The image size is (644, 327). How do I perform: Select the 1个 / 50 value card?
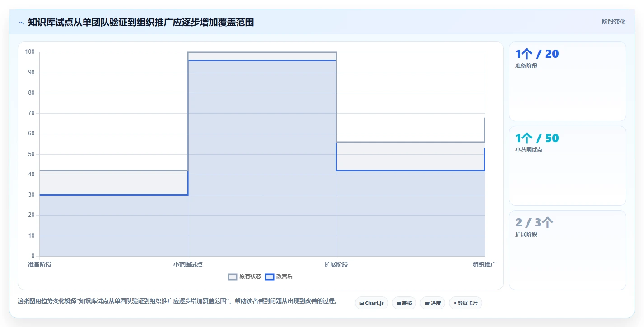point(567,166)
